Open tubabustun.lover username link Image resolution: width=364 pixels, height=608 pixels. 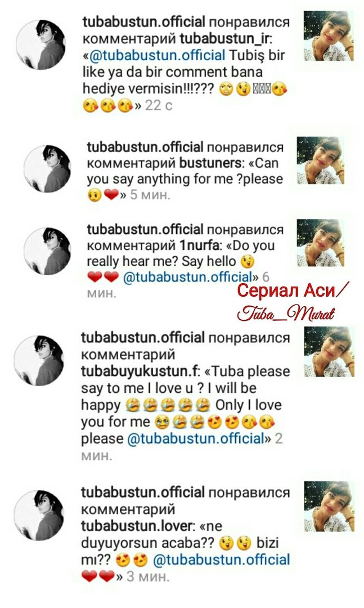(137, 526)
